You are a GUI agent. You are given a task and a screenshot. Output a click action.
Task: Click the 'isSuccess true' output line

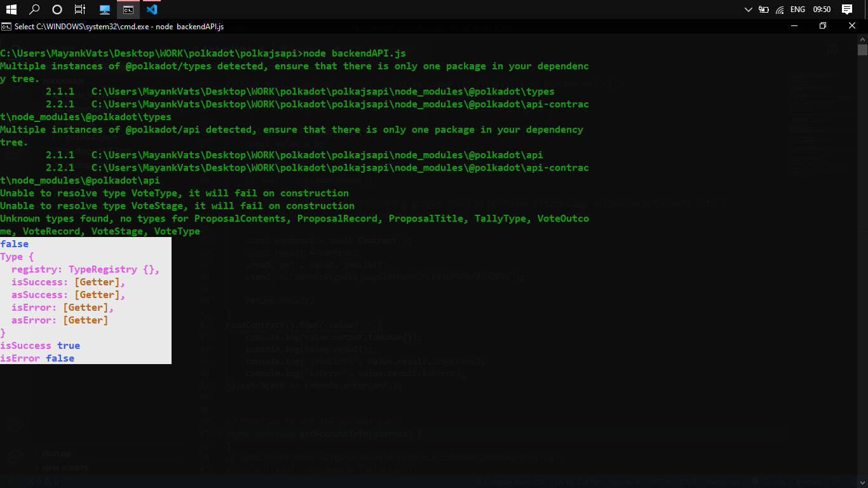[x=40, y=346]
